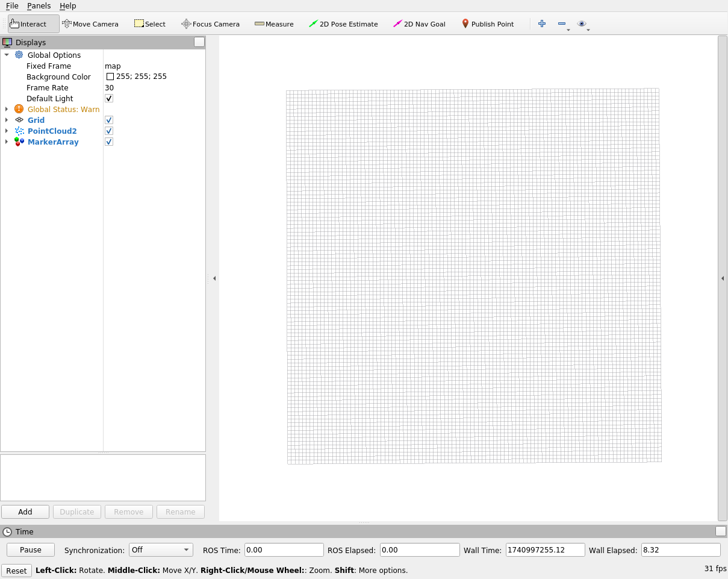This screenshot has height=579, width=728.
Task: Click the Add display button
Action: pos(25,512)
